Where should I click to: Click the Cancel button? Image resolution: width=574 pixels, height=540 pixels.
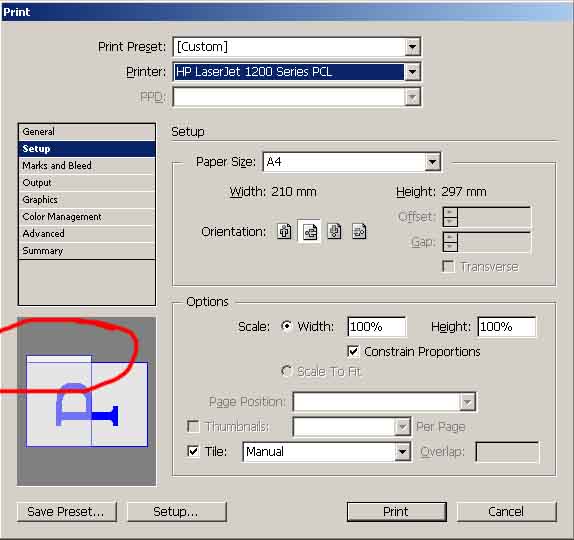pos(507,511)
